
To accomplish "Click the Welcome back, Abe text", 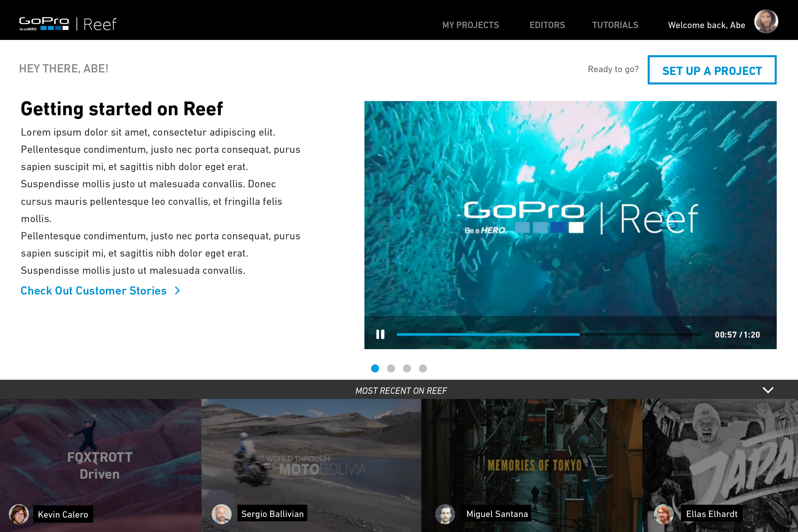I will [x=706, y=25].
